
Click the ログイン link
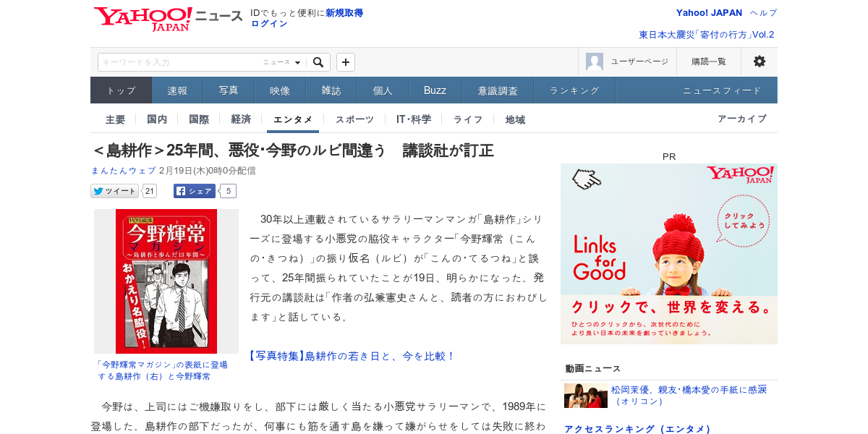pos(269,24)
